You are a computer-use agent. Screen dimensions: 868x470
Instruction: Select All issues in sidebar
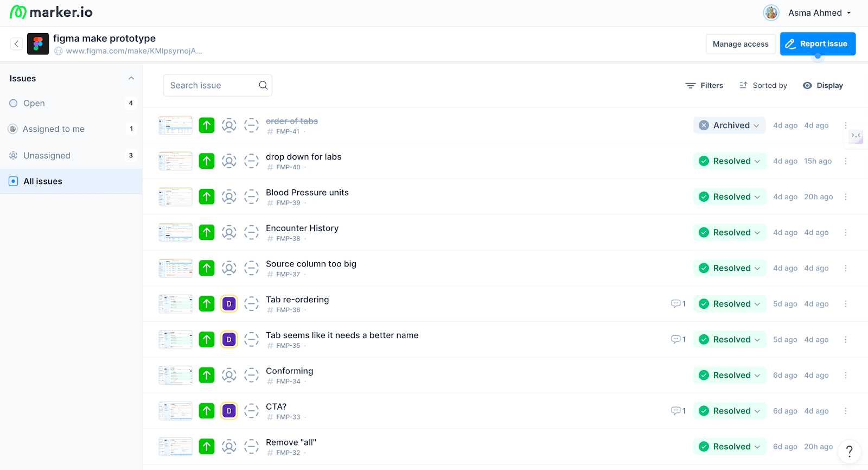(x=71, y=181)
